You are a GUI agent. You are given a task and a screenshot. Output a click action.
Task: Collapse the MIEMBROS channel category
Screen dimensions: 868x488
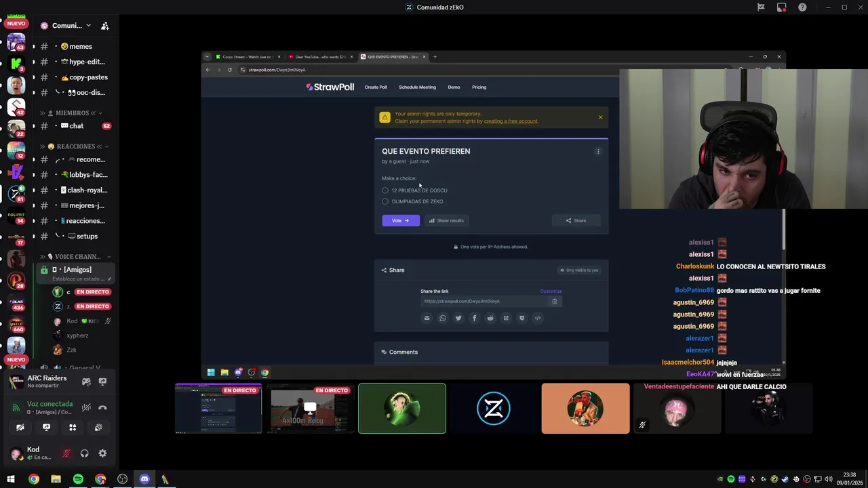[71, 113]
